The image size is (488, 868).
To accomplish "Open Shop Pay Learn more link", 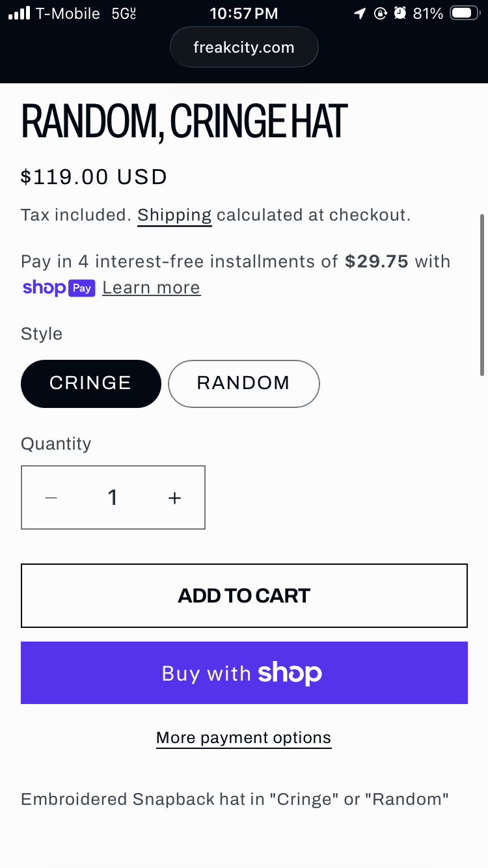I will click(x=151, y=288).
